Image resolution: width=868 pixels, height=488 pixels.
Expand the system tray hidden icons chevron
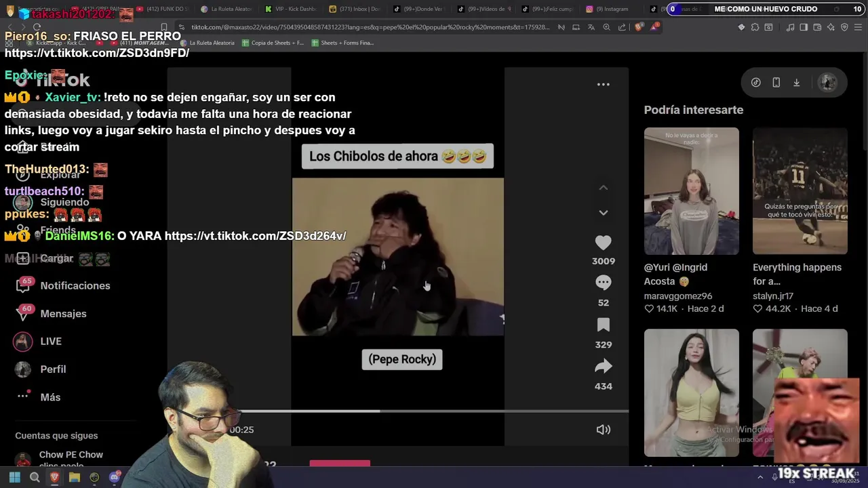click(x=760, y=477)
